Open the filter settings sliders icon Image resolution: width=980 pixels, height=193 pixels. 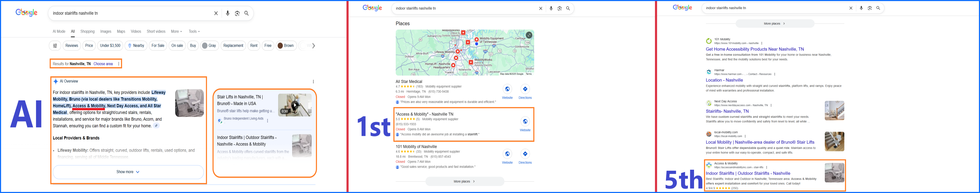(x=55, y=46)
